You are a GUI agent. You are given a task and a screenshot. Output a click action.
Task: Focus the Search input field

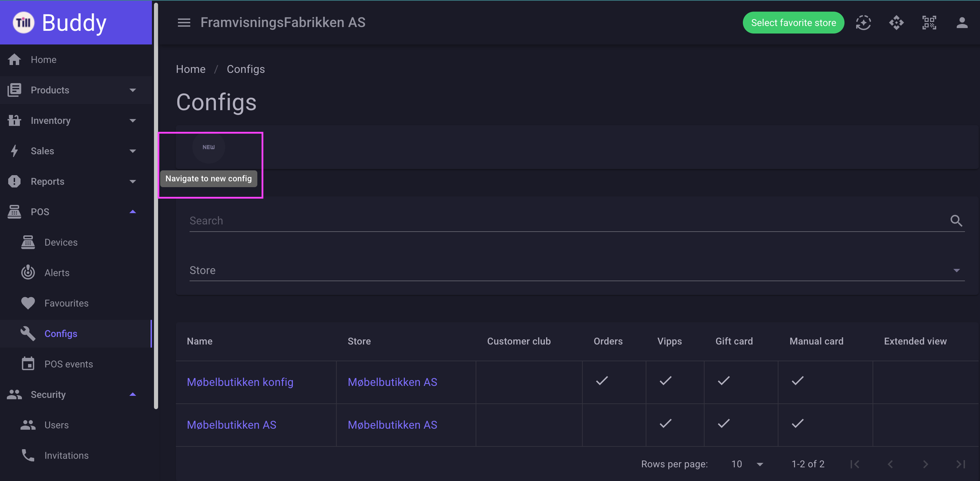[569, 221]
